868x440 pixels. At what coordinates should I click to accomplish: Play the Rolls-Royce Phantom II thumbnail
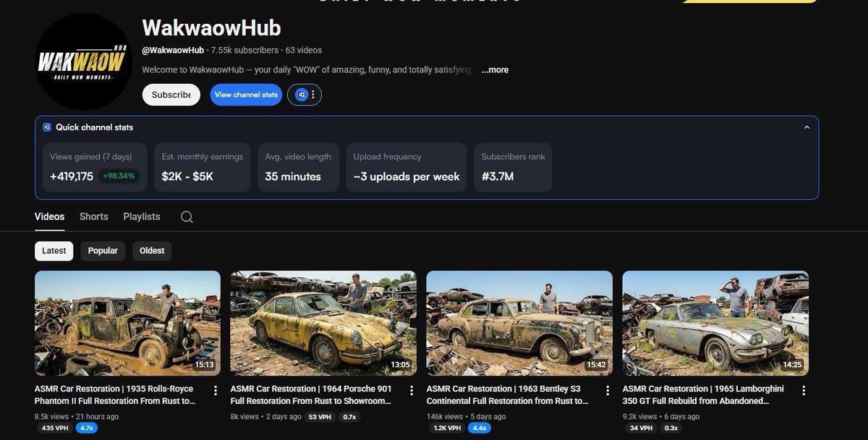127,323
